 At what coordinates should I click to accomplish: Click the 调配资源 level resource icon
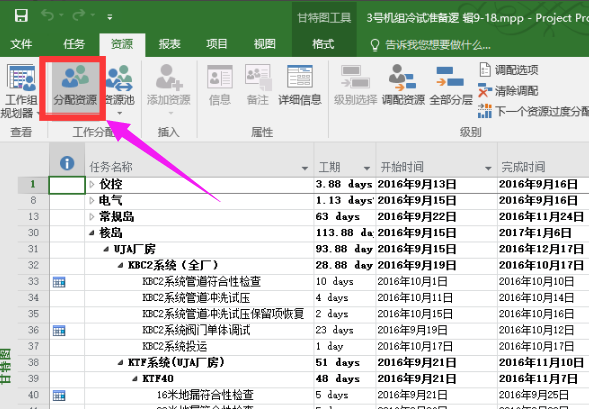403,84
